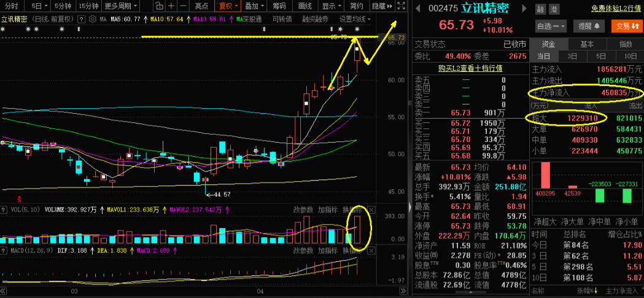
Task: Click 换指标 in MACD panel
Action: pyautogui.click(x=352, y=250)
